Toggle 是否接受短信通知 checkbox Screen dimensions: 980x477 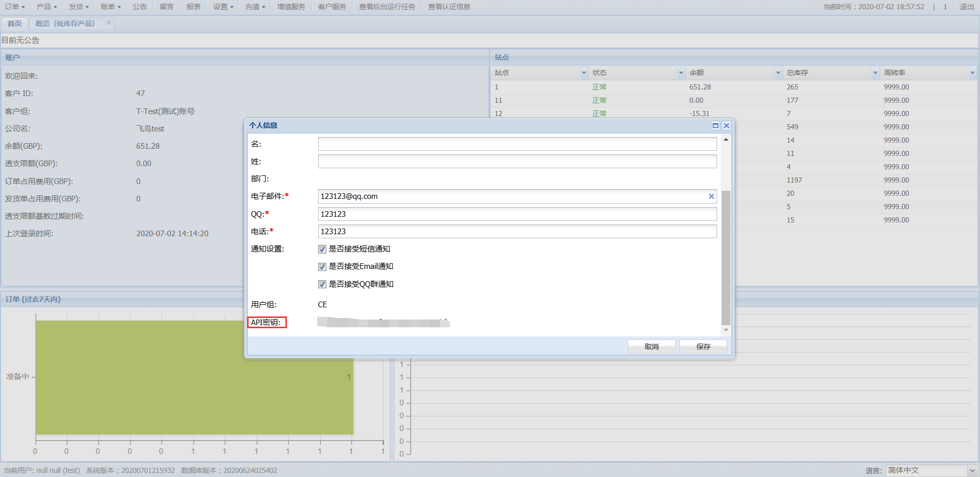coord(322,249)
